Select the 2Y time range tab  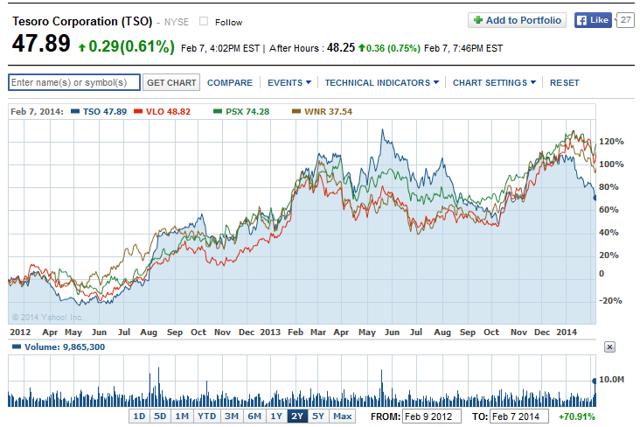click(x=297, y=416)
